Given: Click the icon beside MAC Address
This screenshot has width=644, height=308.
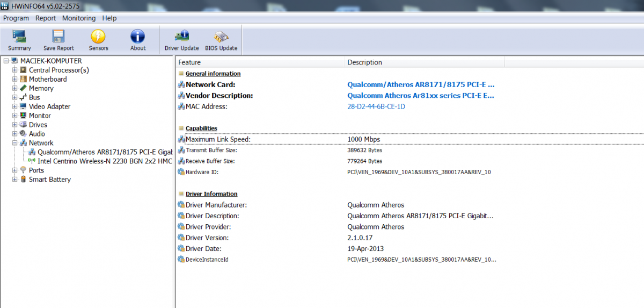Looking at the screenshot, I should 181,106.
